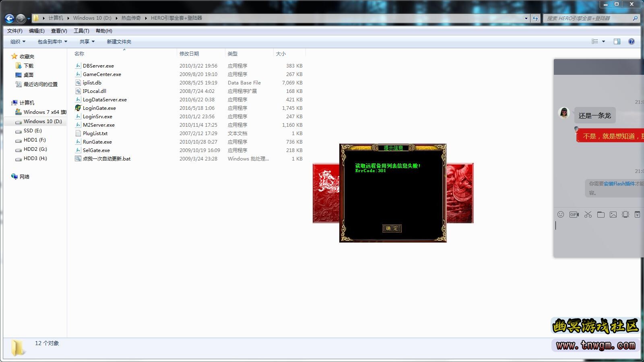This screenshot has height=362, width=644.
Task: Click the help question mark icon
Action: [632, 41]
